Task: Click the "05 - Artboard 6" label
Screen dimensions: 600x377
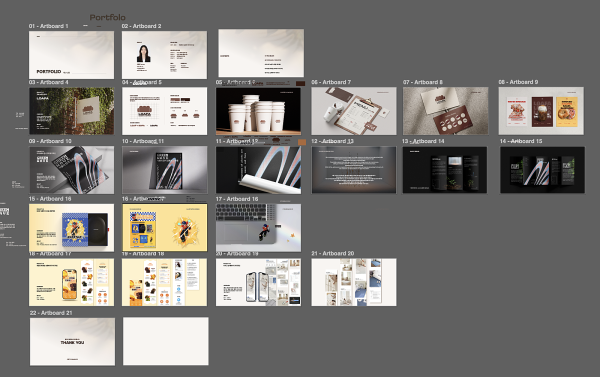Action: coord(235,82)
